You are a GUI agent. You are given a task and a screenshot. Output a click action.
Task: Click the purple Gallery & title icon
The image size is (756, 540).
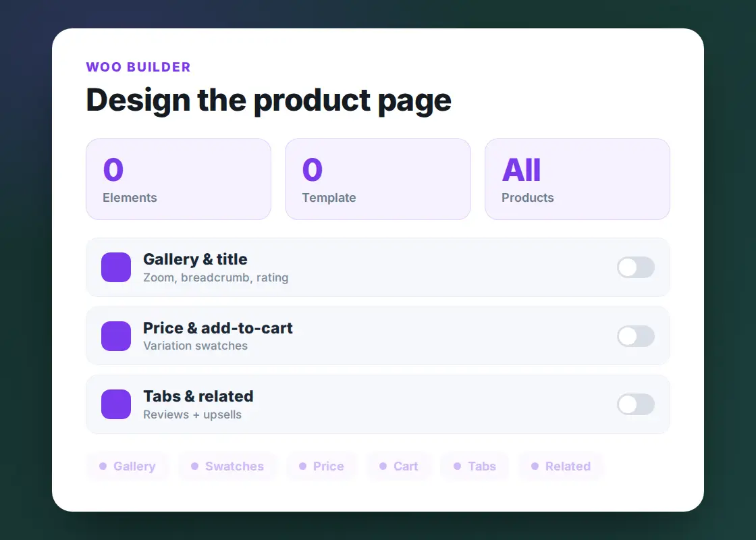click(x=116, y=267)
